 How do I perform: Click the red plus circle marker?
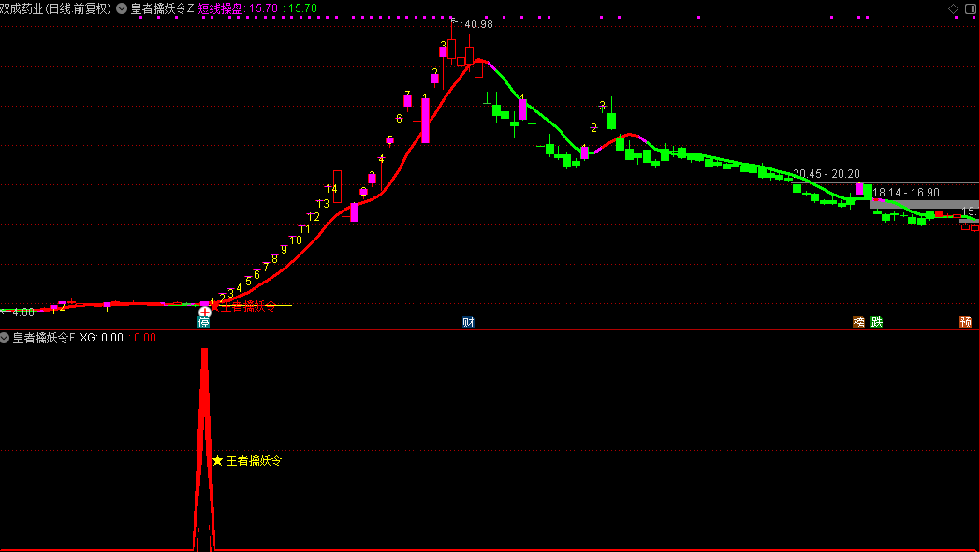tap(204, 312)
